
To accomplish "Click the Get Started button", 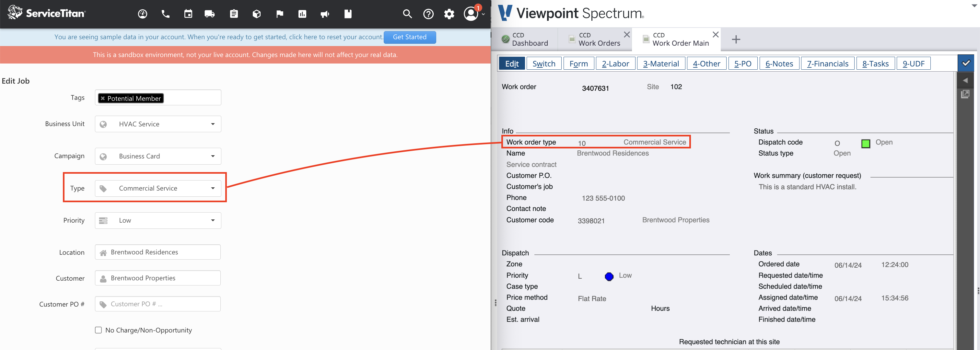I will coord(410,37).
